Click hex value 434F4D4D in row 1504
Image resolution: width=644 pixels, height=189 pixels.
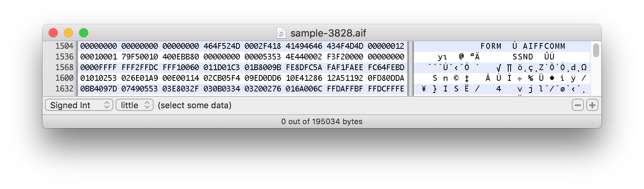345,46
